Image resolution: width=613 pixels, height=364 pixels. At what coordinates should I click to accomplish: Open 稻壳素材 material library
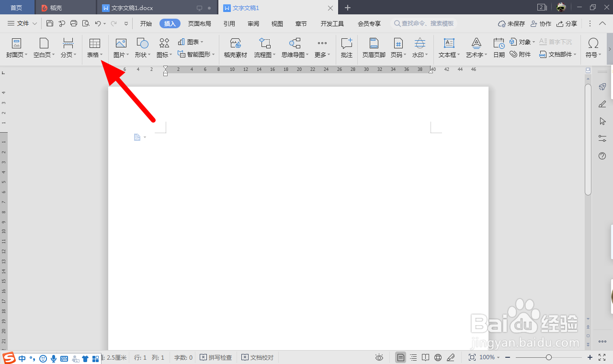(x=236, y=48)
